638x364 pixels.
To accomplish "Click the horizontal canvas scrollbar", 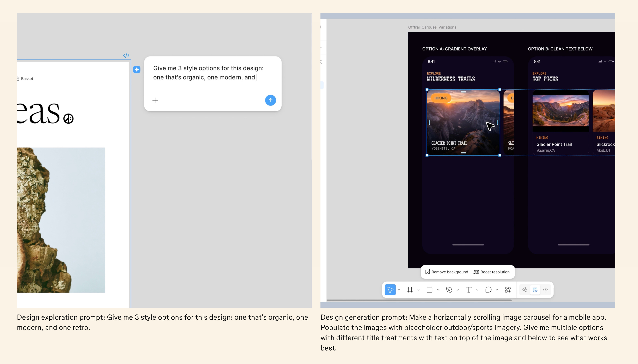I will click(x=419, y=300).
